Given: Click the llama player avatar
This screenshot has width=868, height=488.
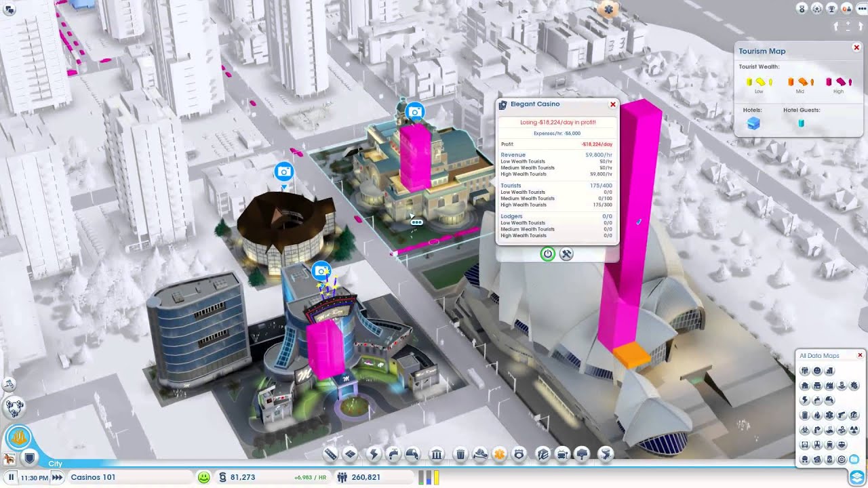Looking at the screenshot, I should tap(9, 459).
